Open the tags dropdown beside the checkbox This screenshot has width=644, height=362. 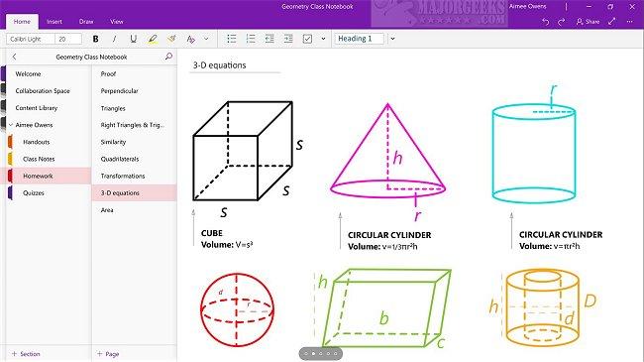coord(323,39)
